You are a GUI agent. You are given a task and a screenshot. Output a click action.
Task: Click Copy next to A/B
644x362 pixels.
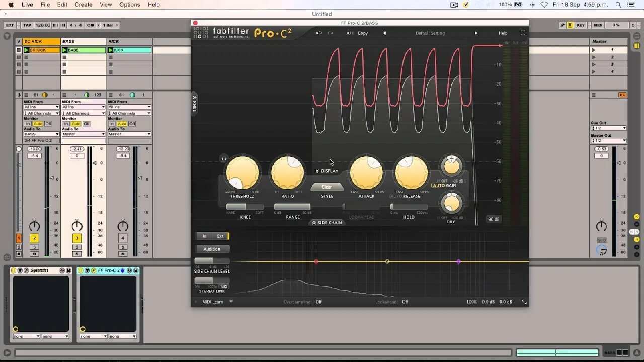[363, 33]
